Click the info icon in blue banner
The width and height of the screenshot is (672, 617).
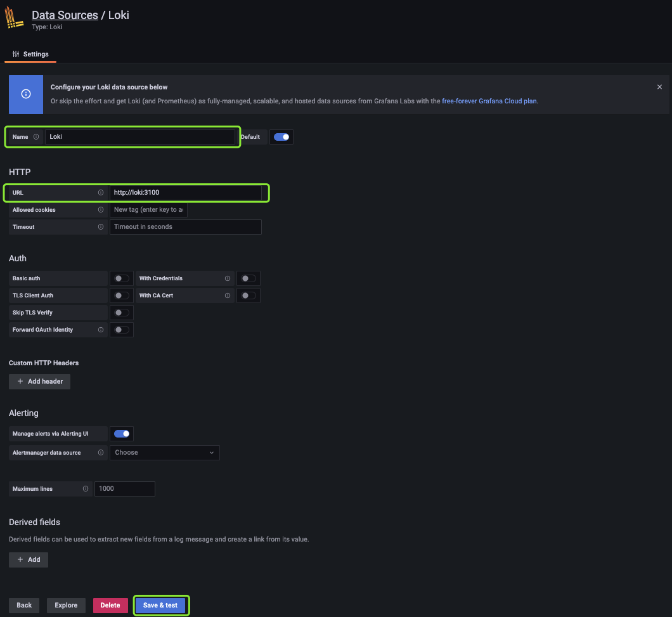pyautogui.click(x=26, y=94)
